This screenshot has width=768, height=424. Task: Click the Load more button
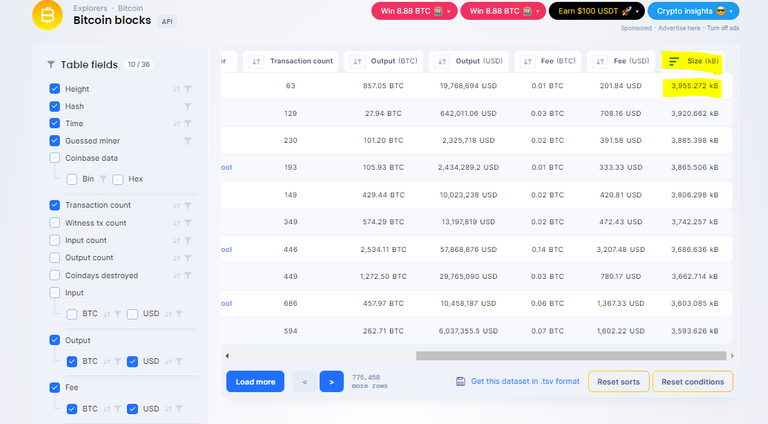[x=255, y=381]
